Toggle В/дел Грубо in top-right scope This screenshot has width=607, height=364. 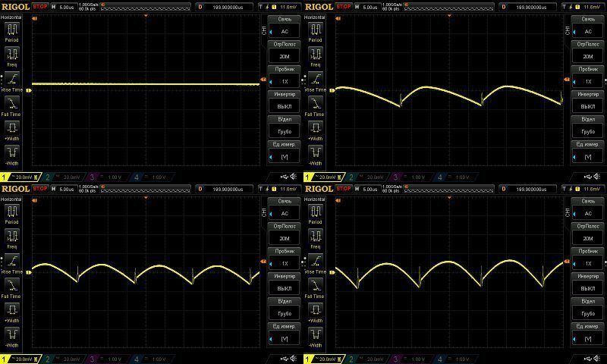pyautogui.click(x=588, y=127)
